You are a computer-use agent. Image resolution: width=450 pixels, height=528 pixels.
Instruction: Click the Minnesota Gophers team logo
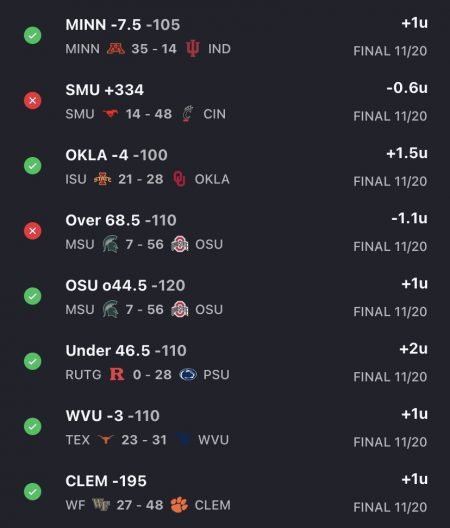pos(116,49)
